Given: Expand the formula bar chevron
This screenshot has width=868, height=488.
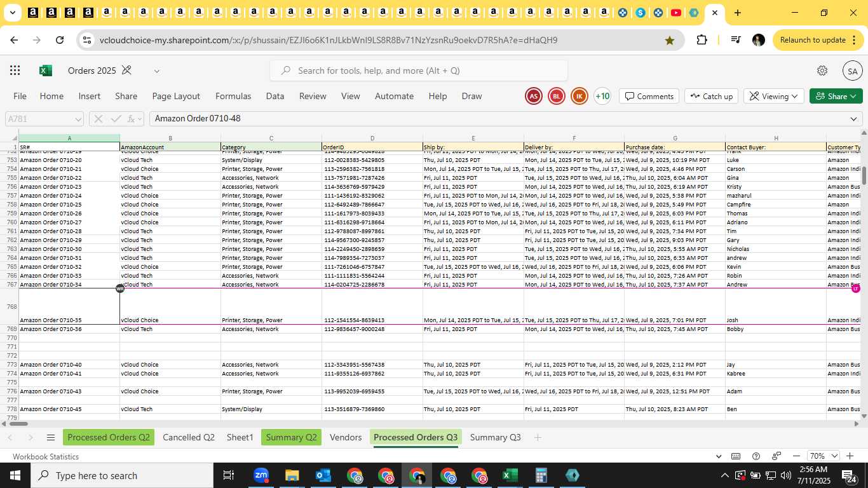Looking at the screenshot, I should (853, 119).
